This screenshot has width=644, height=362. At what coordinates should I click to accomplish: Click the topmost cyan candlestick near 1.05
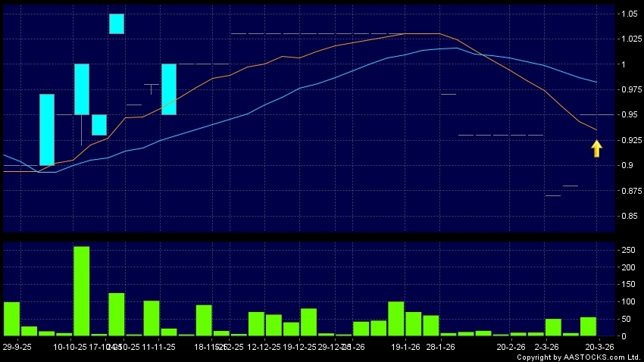coord(116,23)
